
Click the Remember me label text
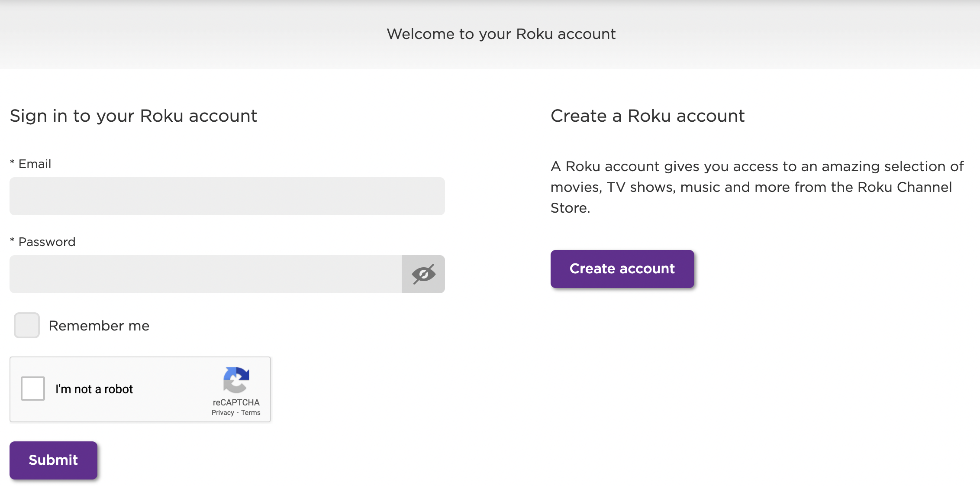pos(99,326)
